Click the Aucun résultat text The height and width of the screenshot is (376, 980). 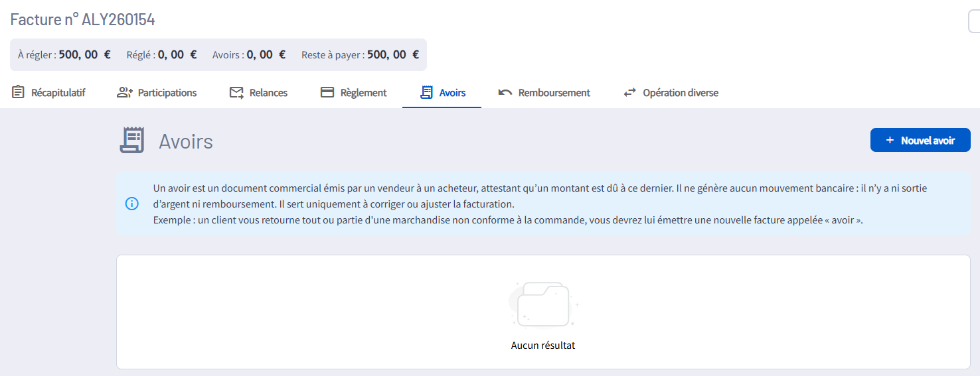543,345
